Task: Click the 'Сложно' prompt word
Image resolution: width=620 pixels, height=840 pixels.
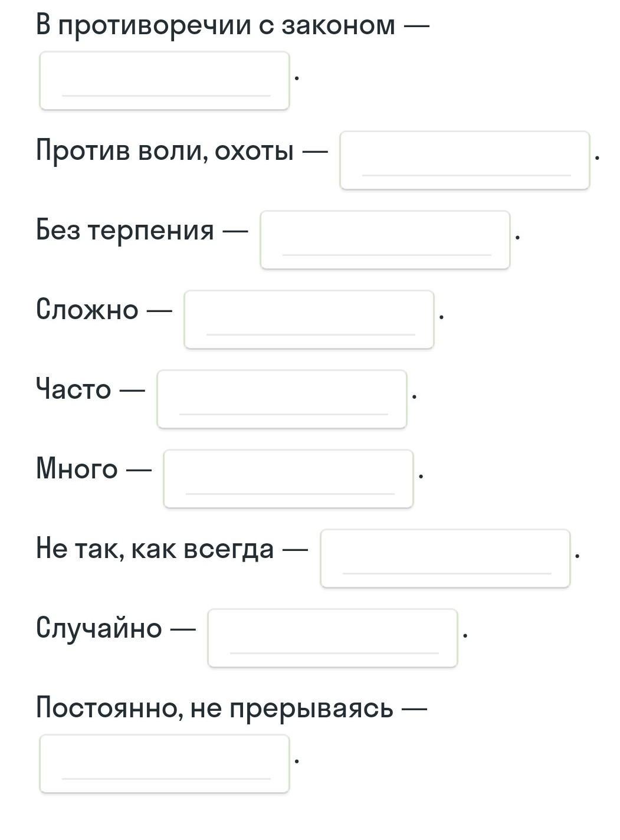Action: (x=87, y=309)
